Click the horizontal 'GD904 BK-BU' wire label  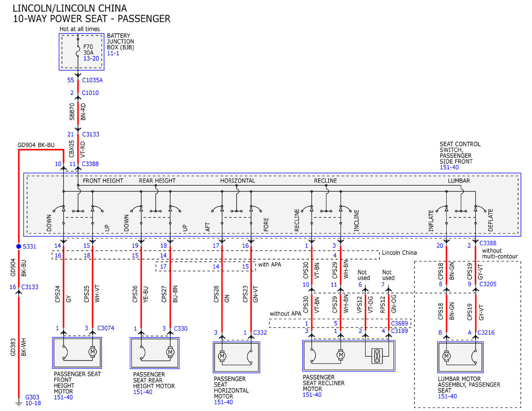coord(35,145)
